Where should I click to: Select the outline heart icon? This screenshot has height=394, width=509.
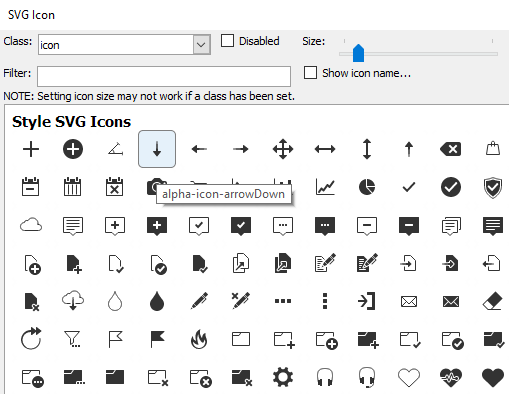coord(409,378)
